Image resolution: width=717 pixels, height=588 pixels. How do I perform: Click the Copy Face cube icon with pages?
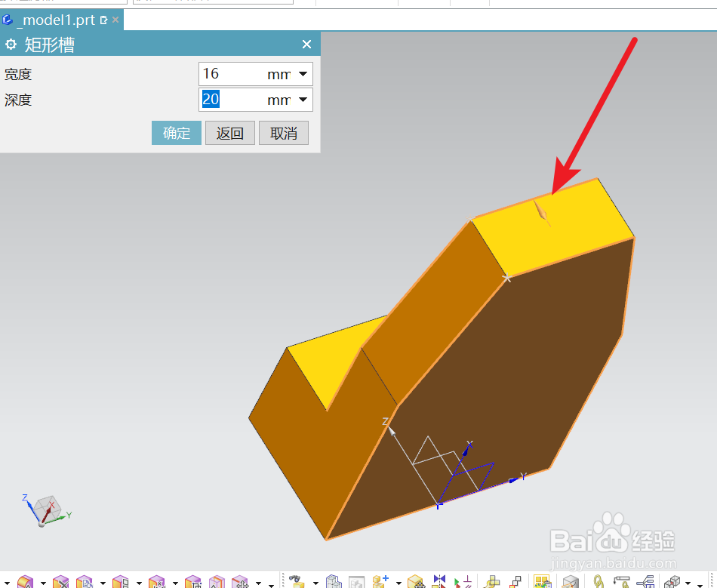85,582
